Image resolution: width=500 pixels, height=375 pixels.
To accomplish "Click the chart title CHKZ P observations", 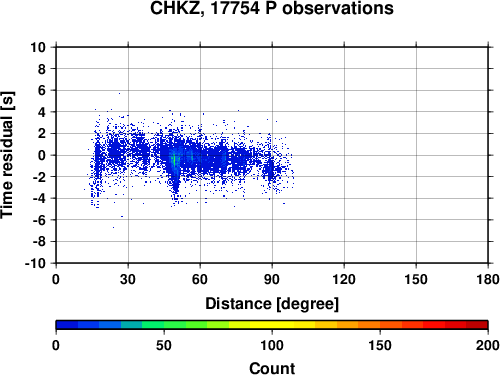I will tap(272, 8).
